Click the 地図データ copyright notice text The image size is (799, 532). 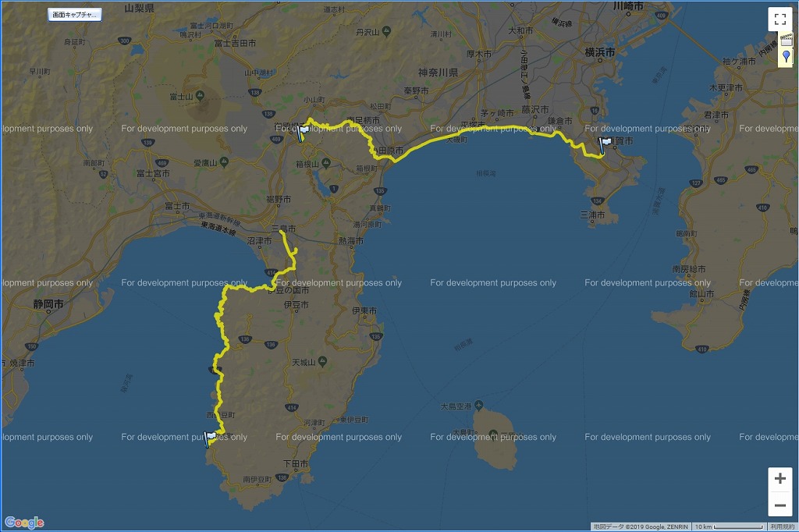[x=640, y=527]
